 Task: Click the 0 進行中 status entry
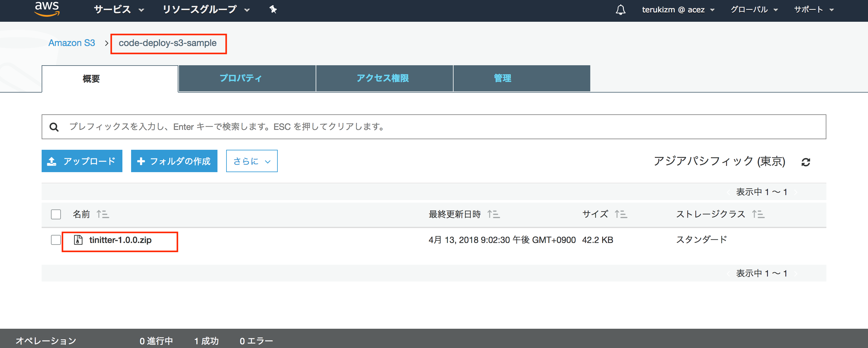pyautogui.click(x=156, y=341)
